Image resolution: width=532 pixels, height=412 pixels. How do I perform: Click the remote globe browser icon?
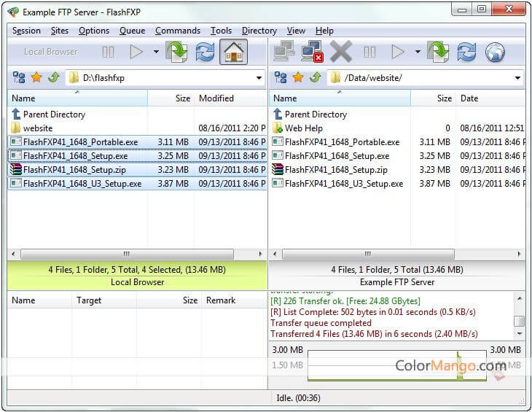pos(495,52)
